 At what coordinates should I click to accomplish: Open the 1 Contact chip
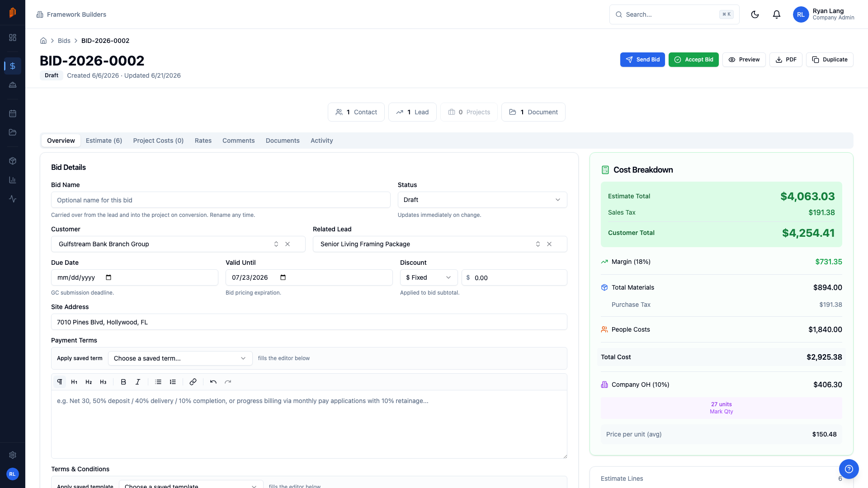point(356,112)
